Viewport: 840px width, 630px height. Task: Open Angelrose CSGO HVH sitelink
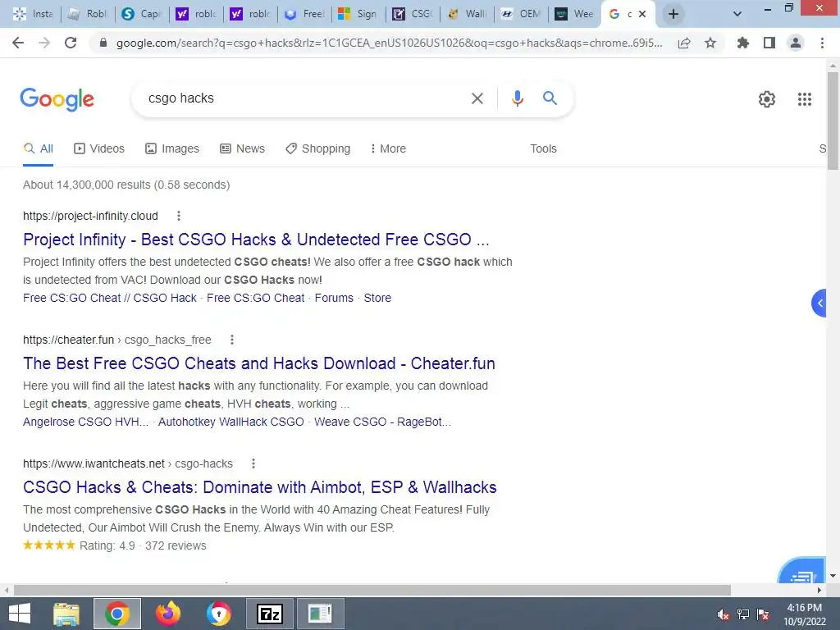click(85, 422)
